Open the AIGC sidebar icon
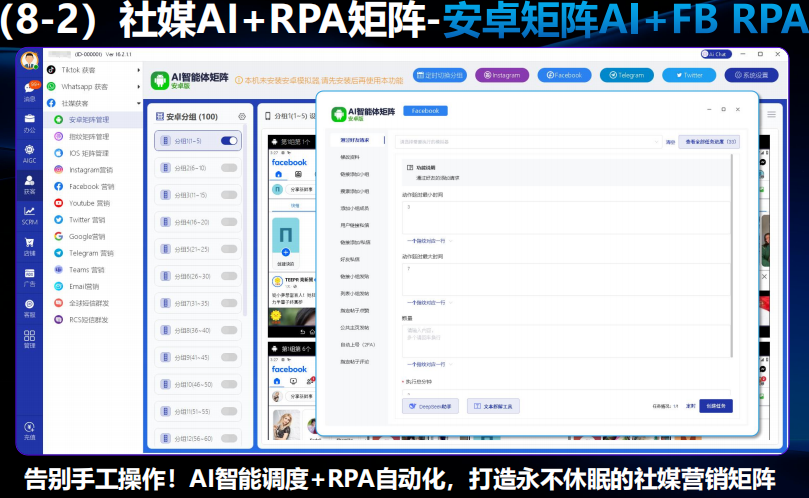This screenshot has width=809, height=498. click(29, 154)
